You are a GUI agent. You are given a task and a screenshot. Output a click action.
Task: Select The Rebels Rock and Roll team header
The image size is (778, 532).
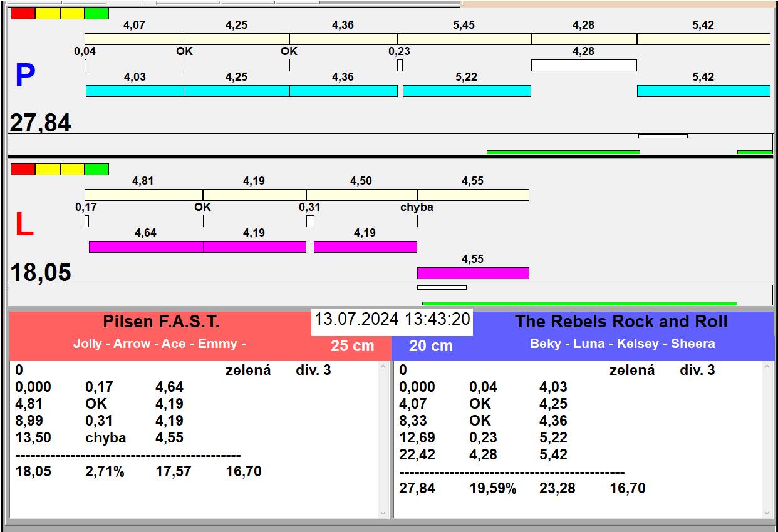pos(621,322)
